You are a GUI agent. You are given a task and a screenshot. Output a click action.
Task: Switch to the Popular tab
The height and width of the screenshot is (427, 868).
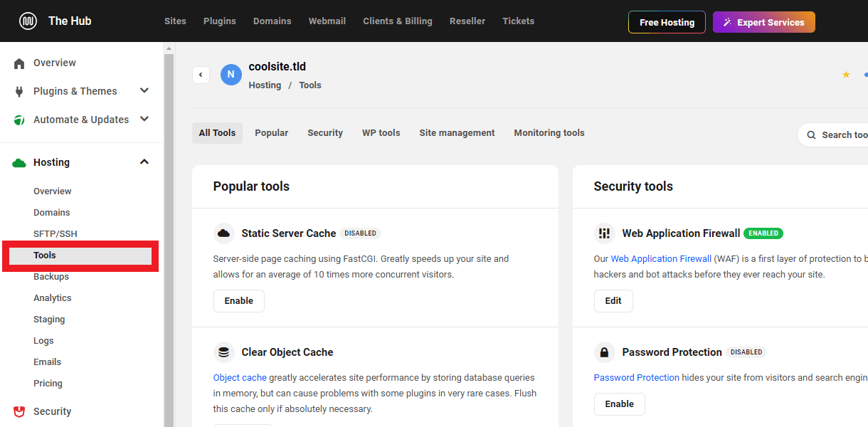point(272,133)
